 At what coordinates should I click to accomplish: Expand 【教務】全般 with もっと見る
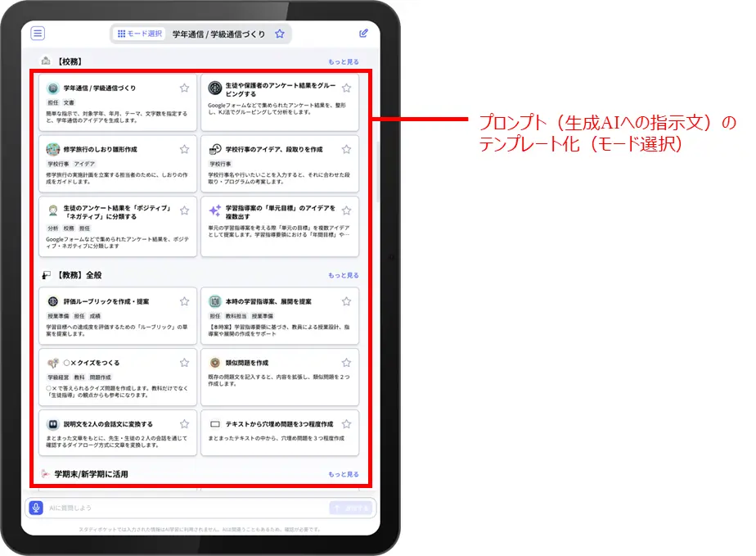(x=343, y=275)
